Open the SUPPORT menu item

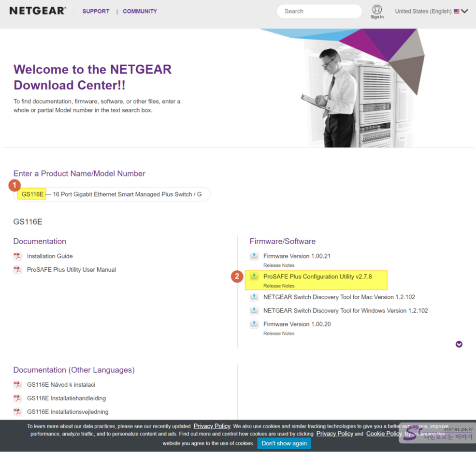[x=96, y=11]
